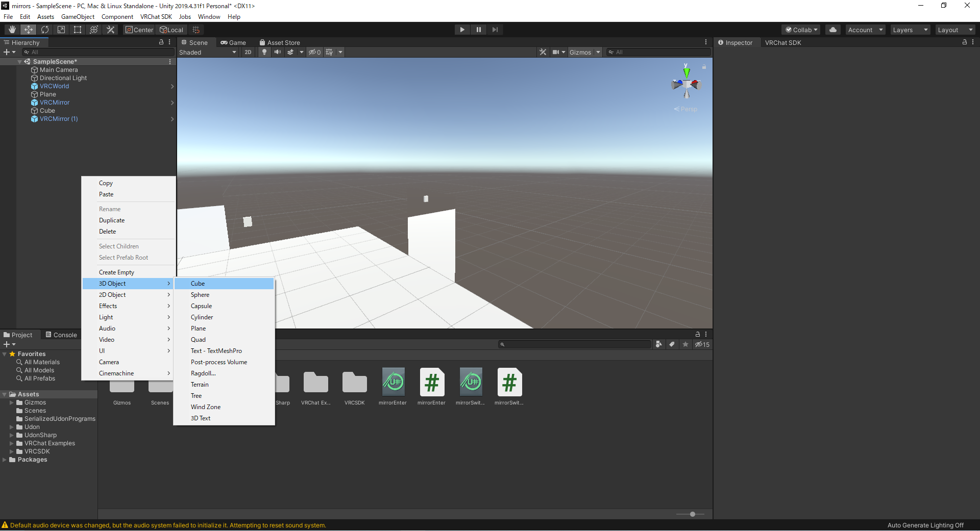The width and height of the screenshot is (980, 531).
Task: Select Directional Light in Hierarchy
Action: [63, 78]
